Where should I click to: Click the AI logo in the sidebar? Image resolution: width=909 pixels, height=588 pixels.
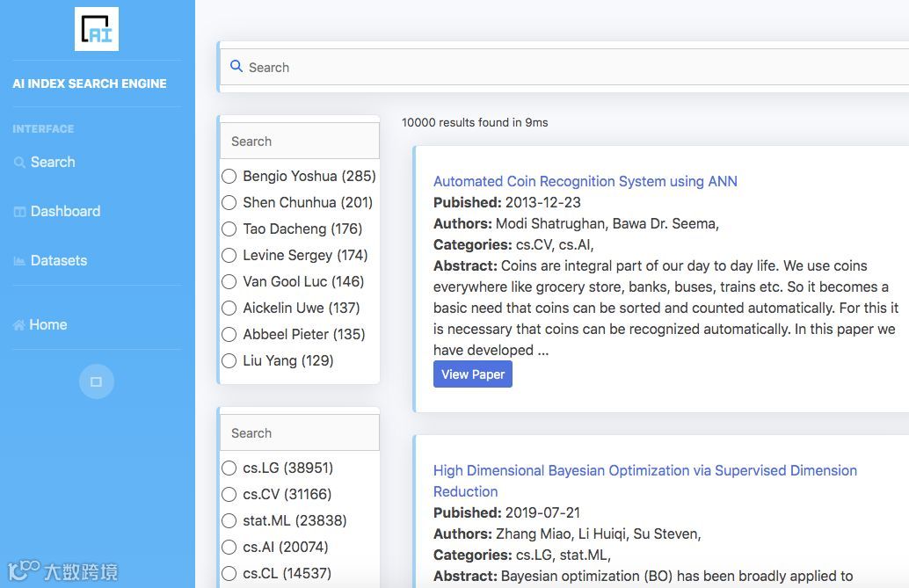pyautogui.click(x=97, y=29)
